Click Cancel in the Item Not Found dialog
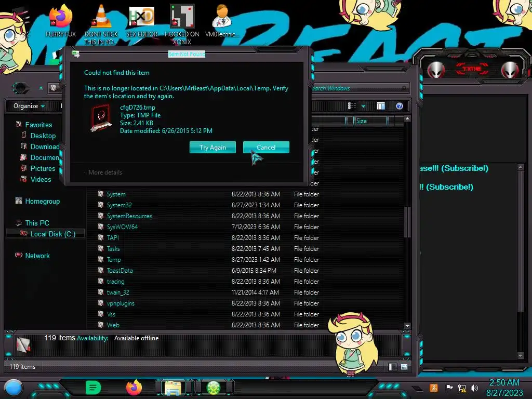Viewport: 532px width, 399px height. point(266,147)
